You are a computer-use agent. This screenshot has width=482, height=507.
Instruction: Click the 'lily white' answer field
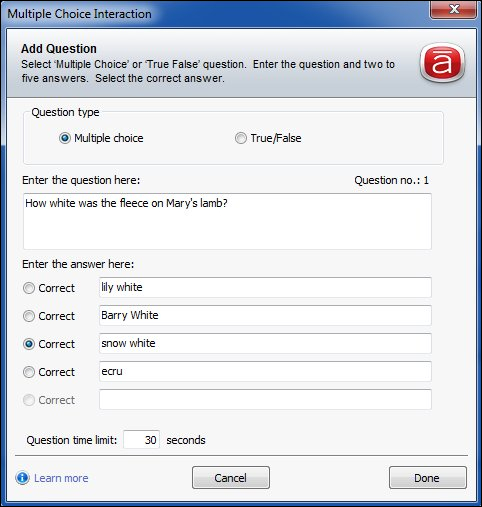point(265,287)
